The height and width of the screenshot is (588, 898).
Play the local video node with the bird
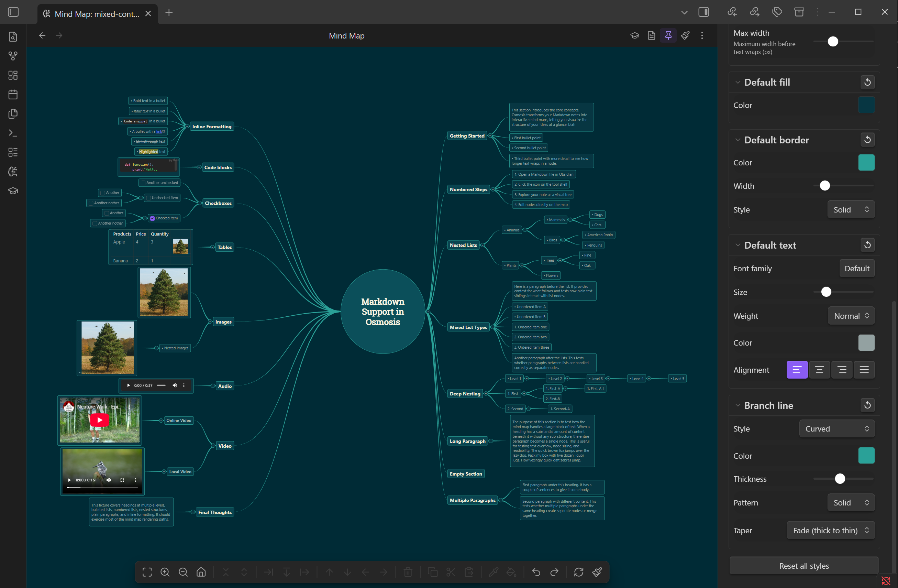tap(69, 480)
